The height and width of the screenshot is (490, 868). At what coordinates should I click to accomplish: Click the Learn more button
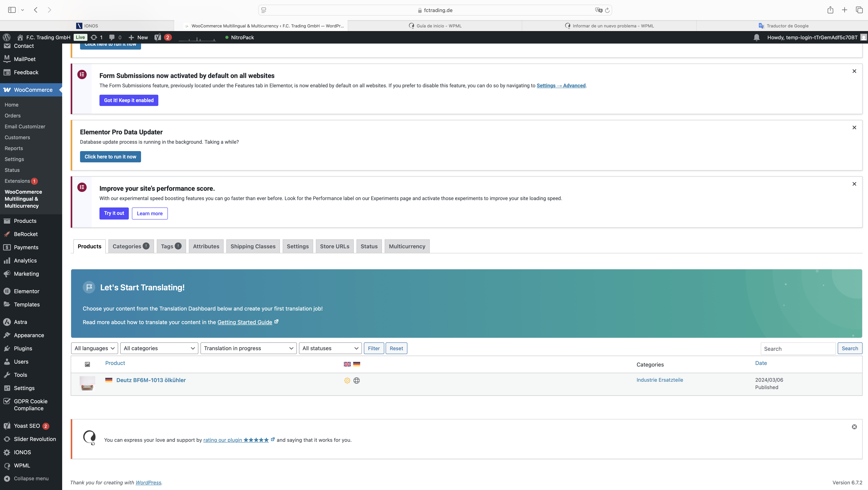tap(150, 213)
